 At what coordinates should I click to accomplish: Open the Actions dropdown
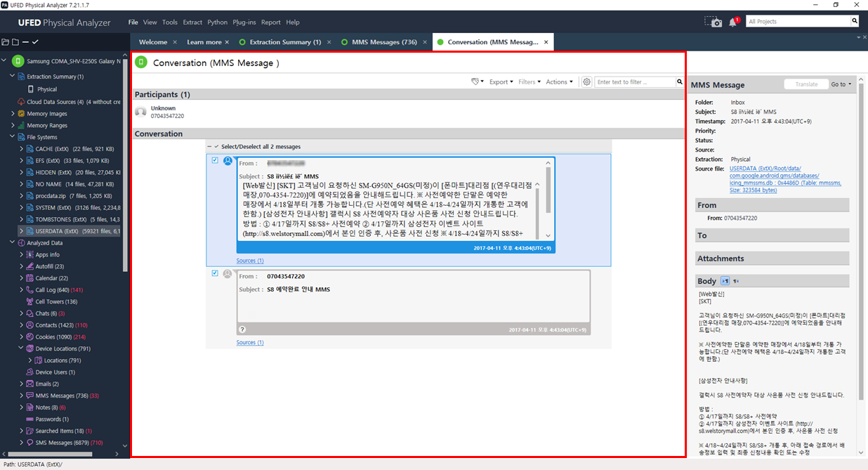click(x=559, y=82)
